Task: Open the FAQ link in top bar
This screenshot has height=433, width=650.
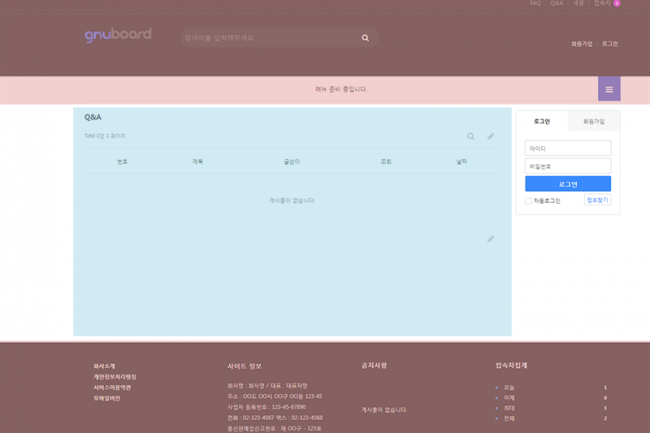Action: click(x=535, y=3)
